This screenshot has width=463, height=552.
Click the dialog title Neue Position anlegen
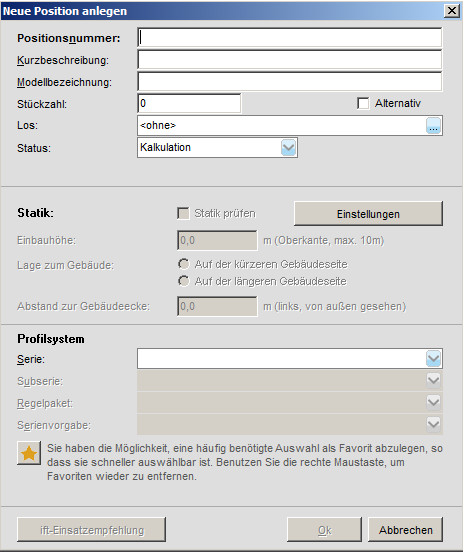(x=65, y=11)
